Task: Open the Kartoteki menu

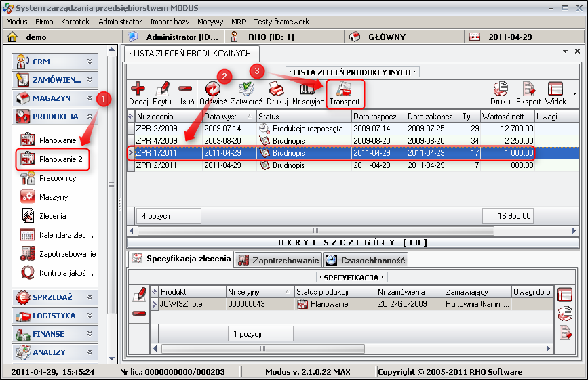Action: tap(75, 22)
